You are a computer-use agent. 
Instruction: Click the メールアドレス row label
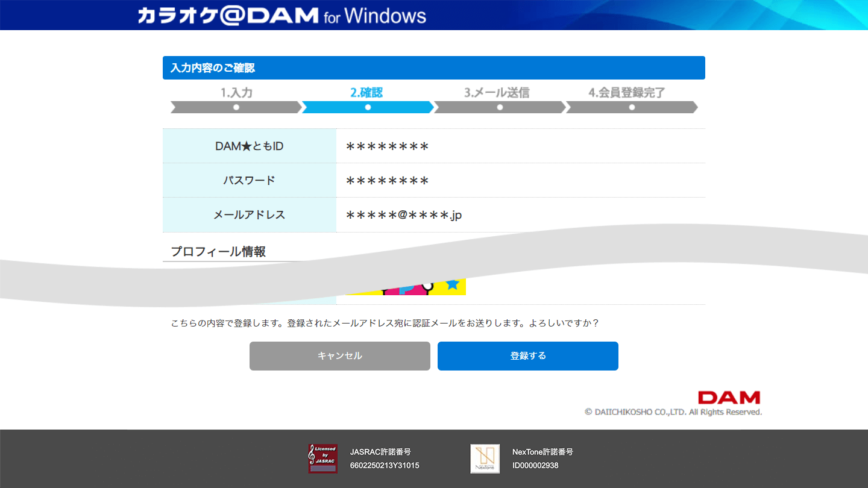pyautogui.click(x=250, y=215)
